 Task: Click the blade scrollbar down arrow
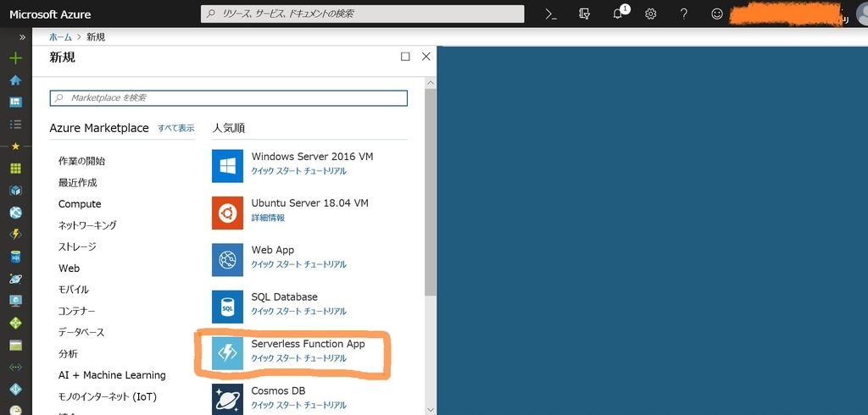point(431,409)
